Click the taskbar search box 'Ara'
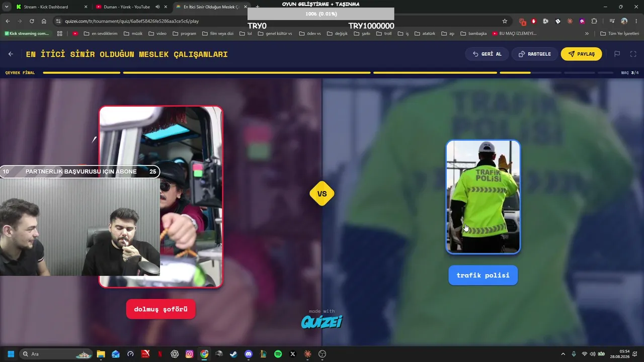Viewport: 644px width, 362px height. 56,354
